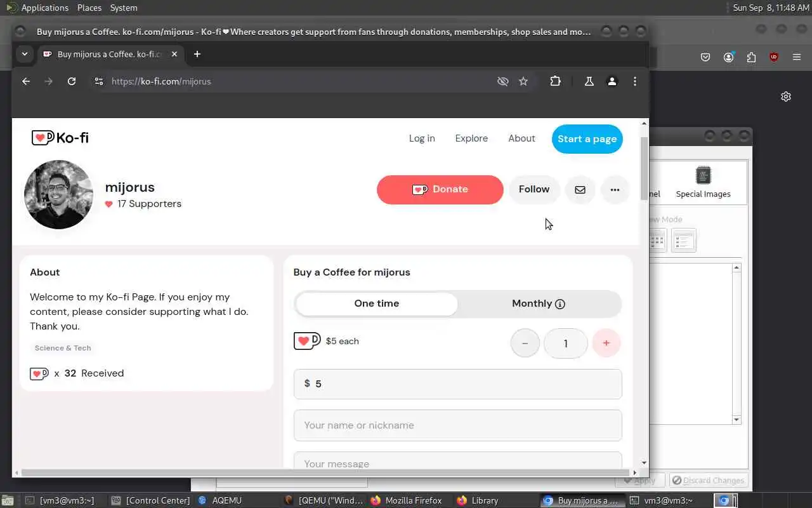The width and height of the screenshot is (812, 508).
Task: Click the dollar amount field
Action: tap(458, 384)
